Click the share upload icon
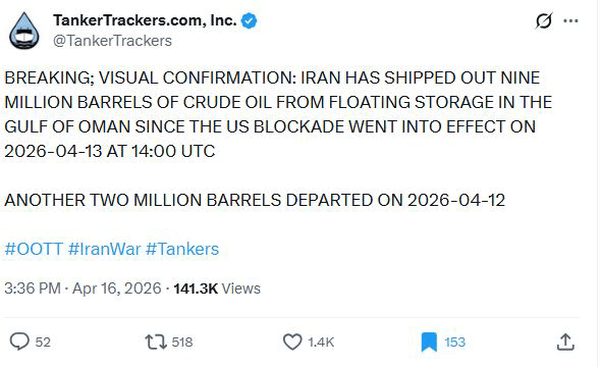This screenshot has width=600, height=367. (x=566, y=342)
